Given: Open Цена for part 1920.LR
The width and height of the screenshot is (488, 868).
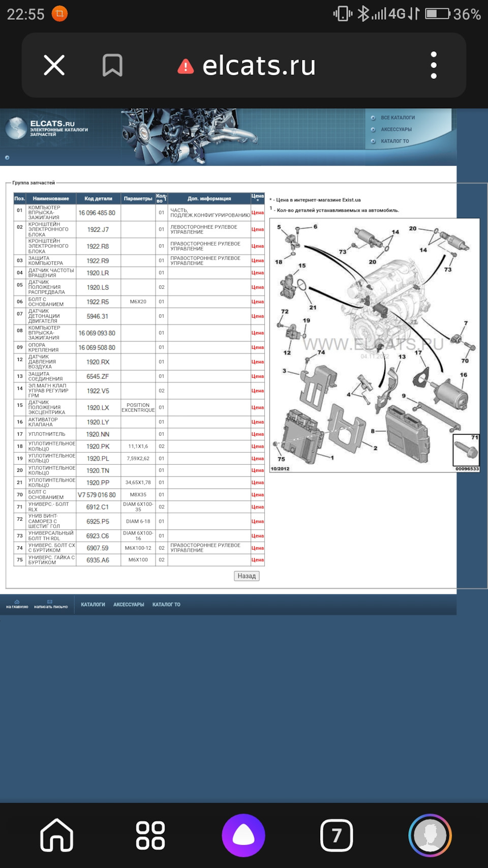Looking at the screenshot, I should click(x=258, y=273).
